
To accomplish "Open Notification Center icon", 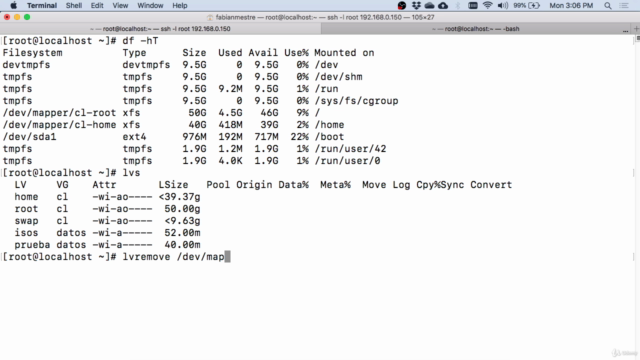I will pyautogui.click(x=624, y=5).
